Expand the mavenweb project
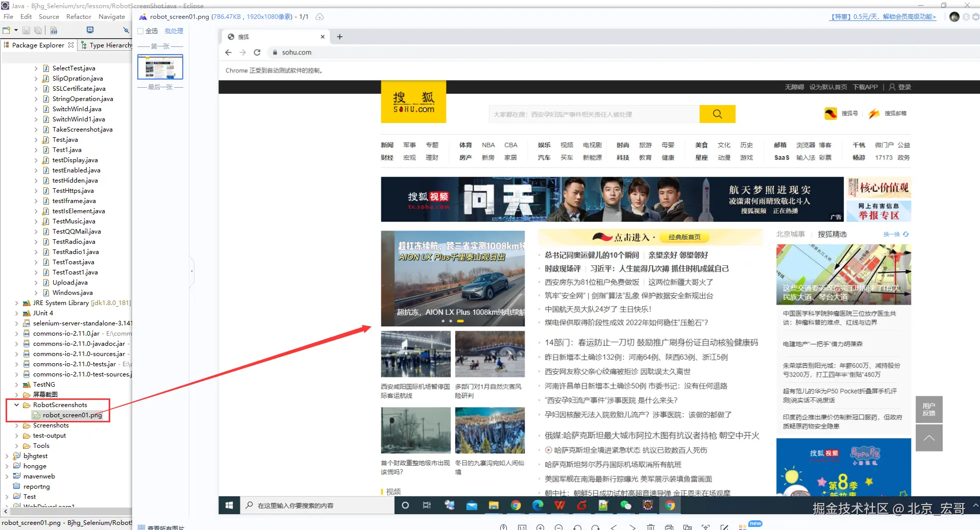980x530 pixels. (x=7, y=476)
